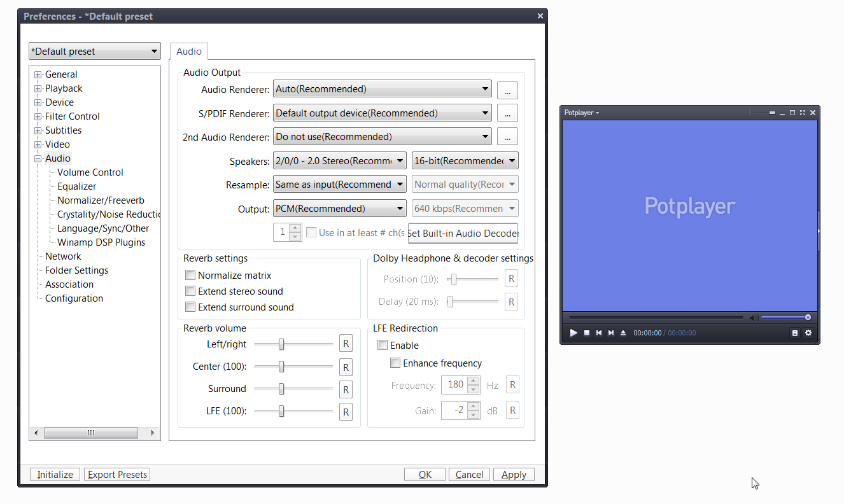Expand the General tree node

(x=38, y=74)
